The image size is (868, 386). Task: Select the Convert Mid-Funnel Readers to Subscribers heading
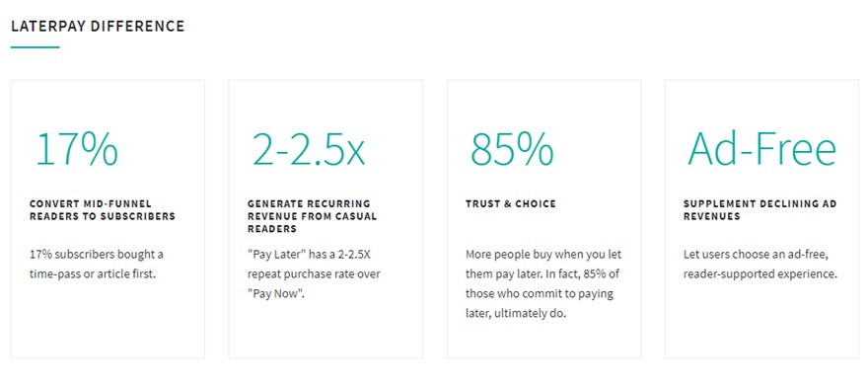pyautogui.click(x=103, y=210)
